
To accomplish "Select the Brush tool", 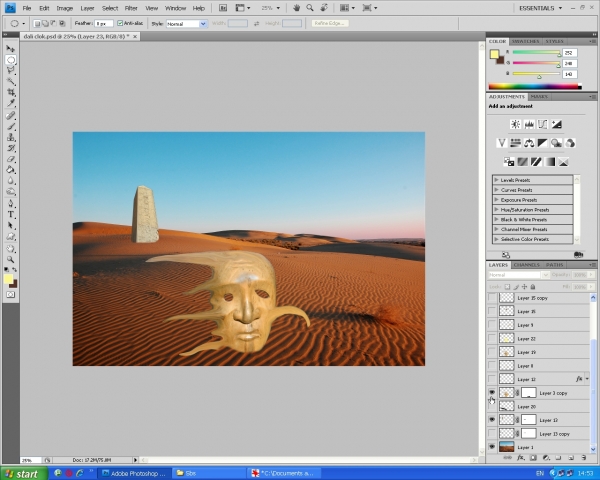I will point(11,126).
